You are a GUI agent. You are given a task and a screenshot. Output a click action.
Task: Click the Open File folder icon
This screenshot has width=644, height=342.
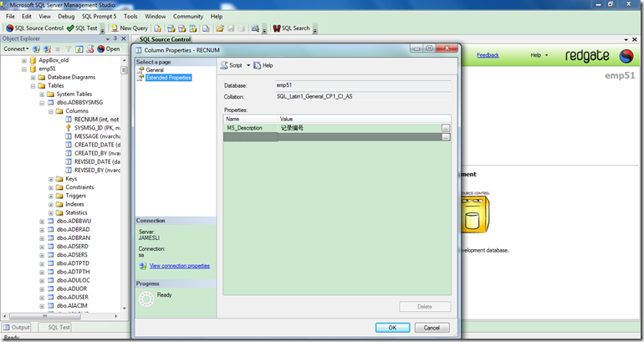click(x=220, y=28)
